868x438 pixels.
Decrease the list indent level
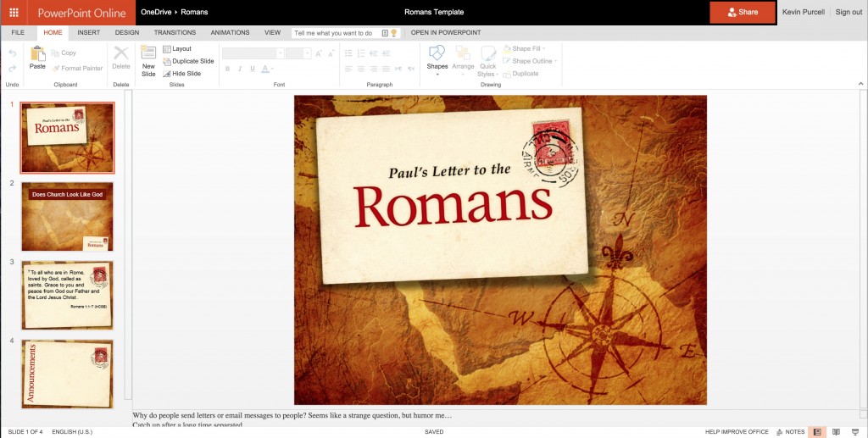(x=374, y=53)
